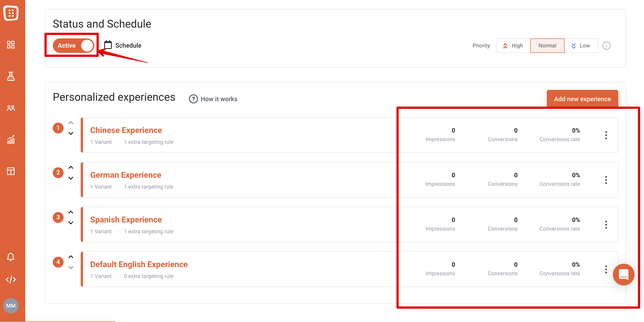Click order badge number 1
The height and width of the screenshot is (322, 644).
coord(58,128)
